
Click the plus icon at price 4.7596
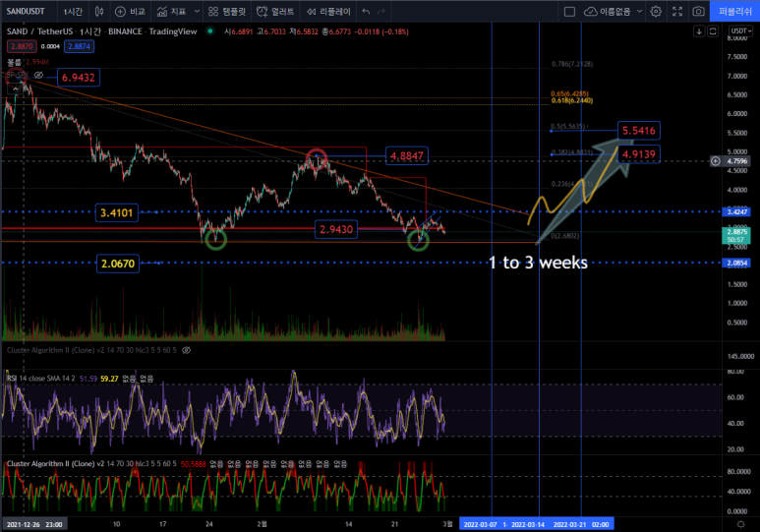pyautogui.click(x=716, y=161)
